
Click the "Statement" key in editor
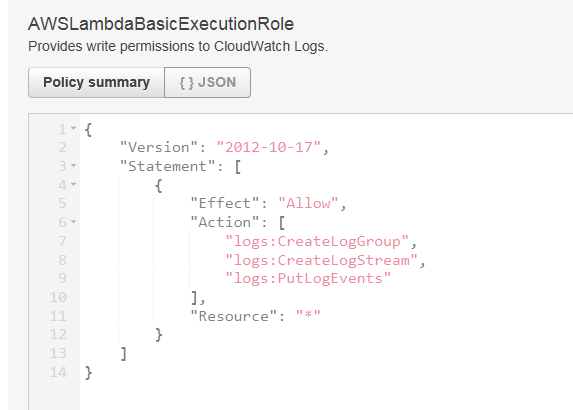point(167,166)
